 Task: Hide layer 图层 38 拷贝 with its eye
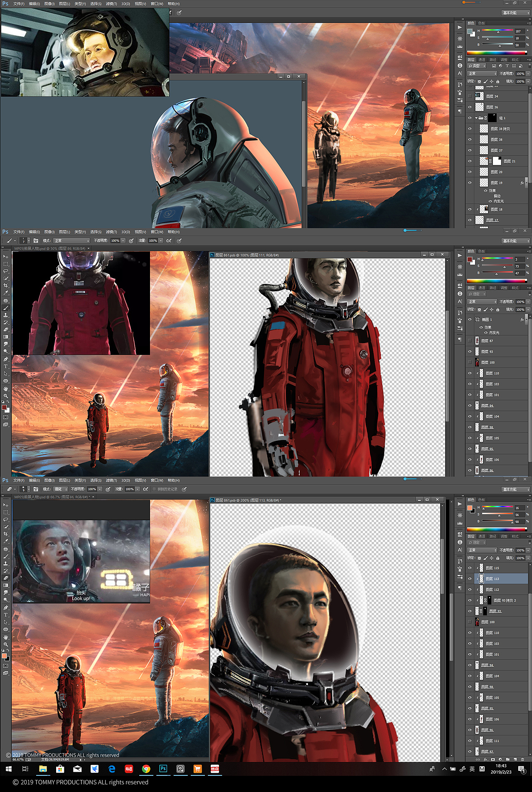pyautogui.click(x=470, y=129)
